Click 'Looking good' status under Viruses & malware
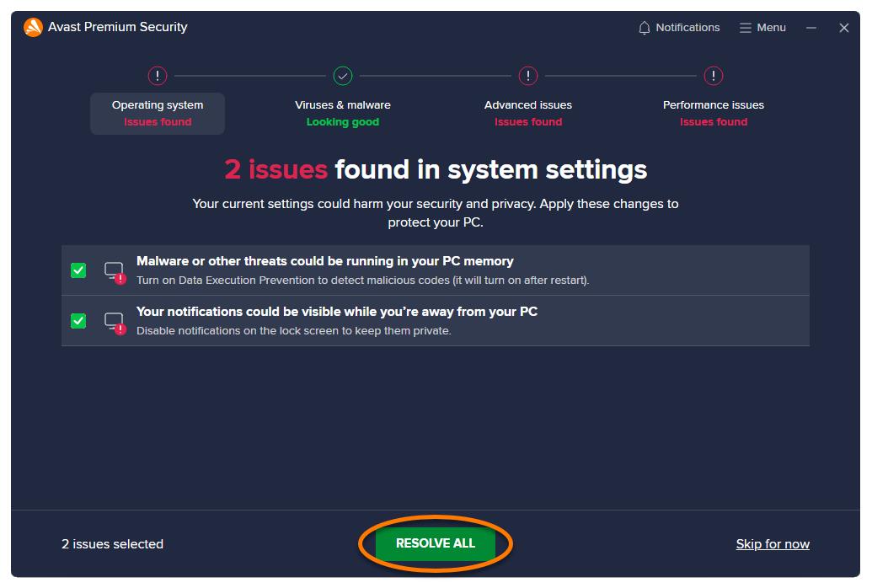 [x=343, y=122]
